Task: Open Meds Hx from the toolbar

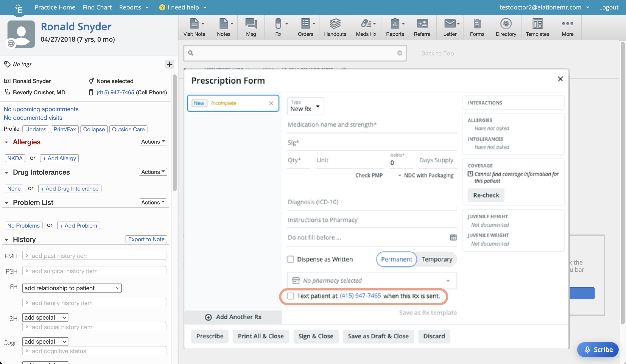Action: click(366, 27)
